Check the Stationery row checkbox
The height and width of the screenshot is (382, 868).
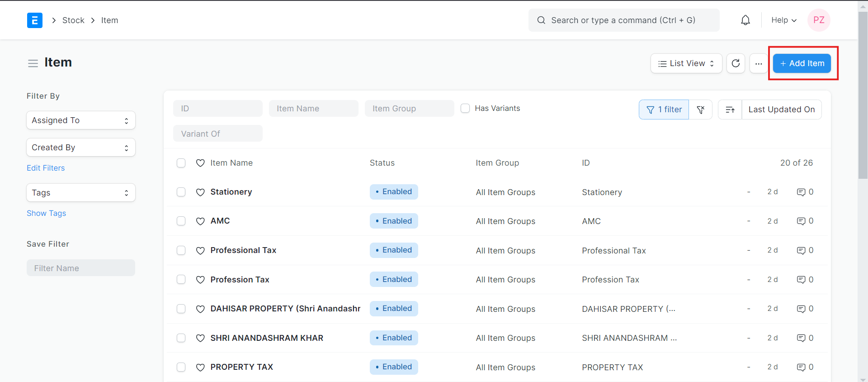(x=181, y=192)
